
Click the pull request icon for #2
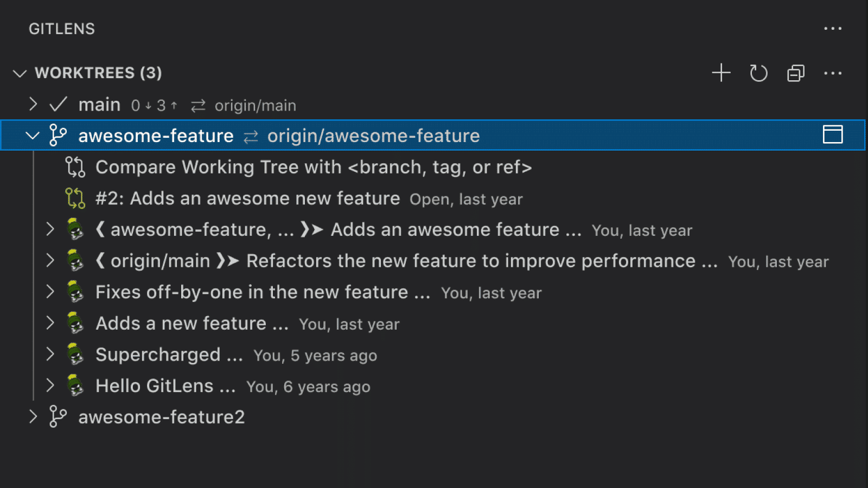click(75, 198)
